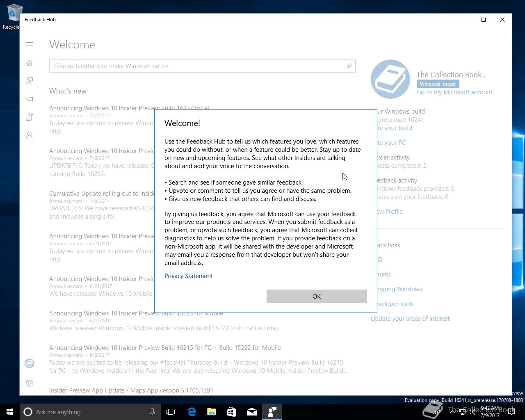Open the Mail app from taskbar
Viewport: 525px width, 420px height.
252,412
